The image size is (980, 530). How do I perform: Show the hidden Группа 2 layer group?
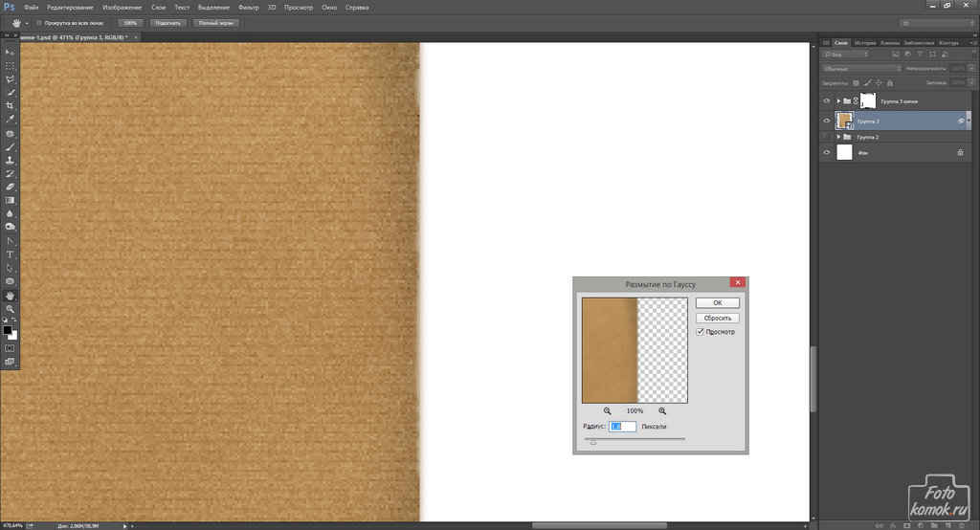pos(827,137)
